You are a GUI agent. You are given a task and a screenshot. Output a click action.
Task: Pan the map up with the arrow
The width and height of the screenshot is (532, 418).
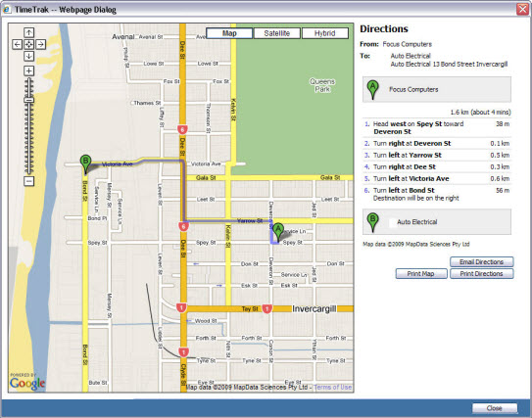[x=28, y=32]
